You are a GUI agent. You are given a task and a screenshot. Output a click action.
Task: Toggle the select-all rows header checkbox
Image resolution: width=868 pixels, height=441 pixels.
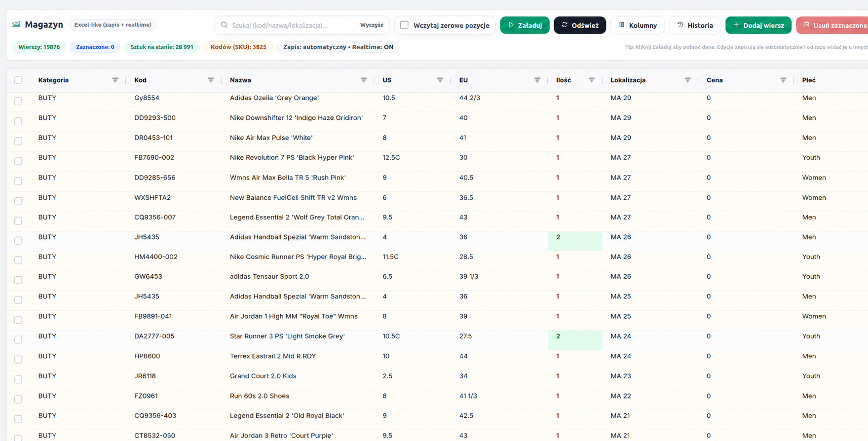pos(18,80)
